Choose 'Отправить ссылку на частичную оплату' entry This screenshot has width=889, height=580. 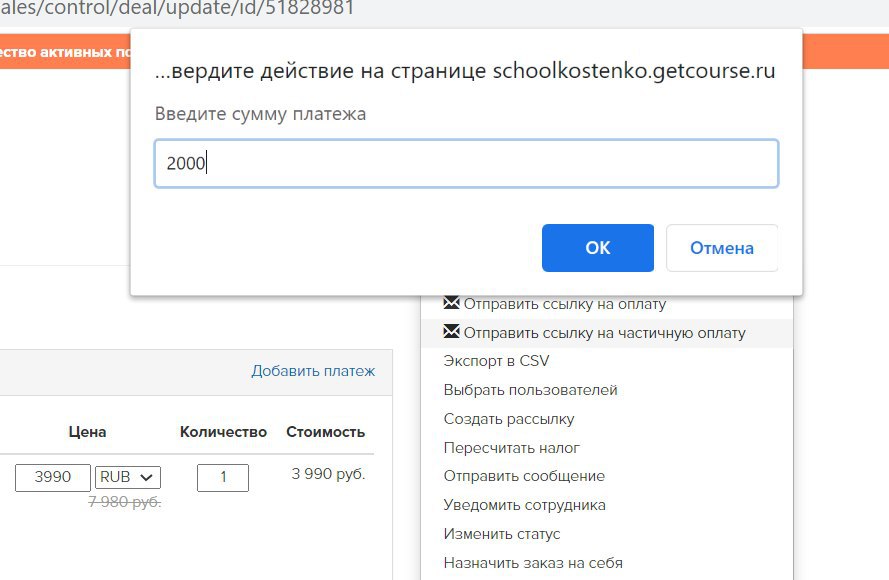[x=607, y=333]
